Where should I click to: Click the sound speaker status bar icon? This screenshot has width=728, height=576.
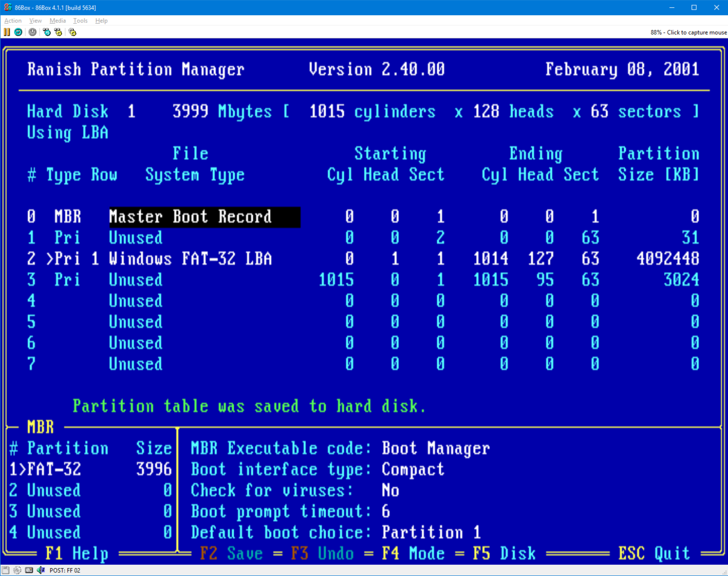41,570
